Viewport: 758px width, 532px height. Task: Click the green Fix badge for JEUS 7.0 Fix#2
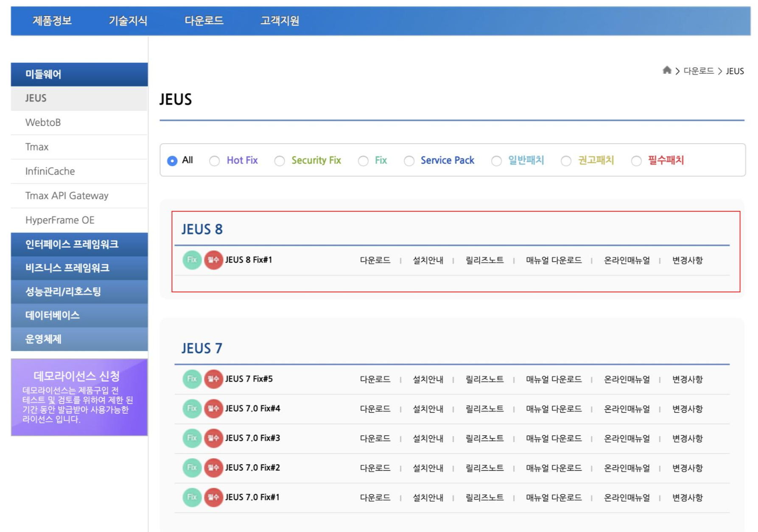(192, 468)
